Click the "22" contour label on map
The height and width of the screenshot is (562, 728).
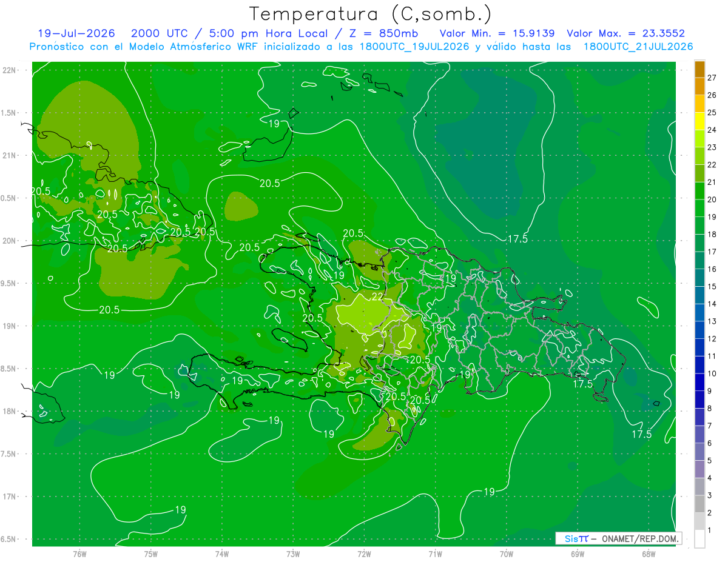click(377, 296)
